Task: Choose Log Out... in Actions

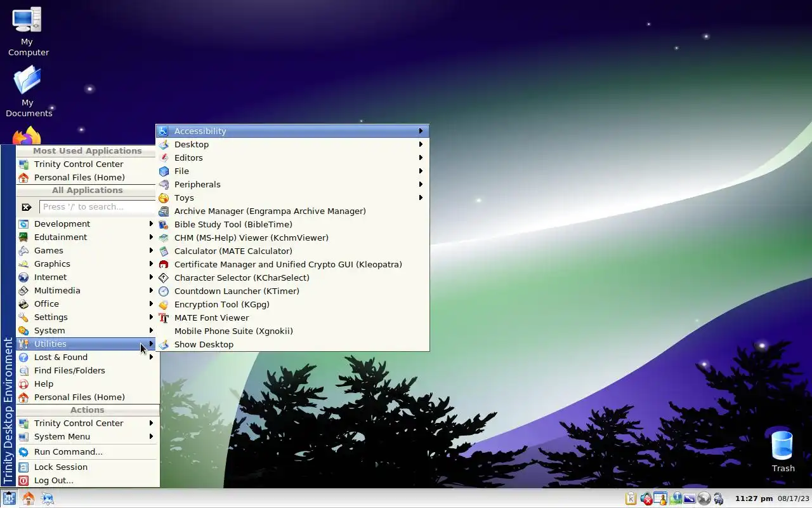Action: tap(86, 480)
